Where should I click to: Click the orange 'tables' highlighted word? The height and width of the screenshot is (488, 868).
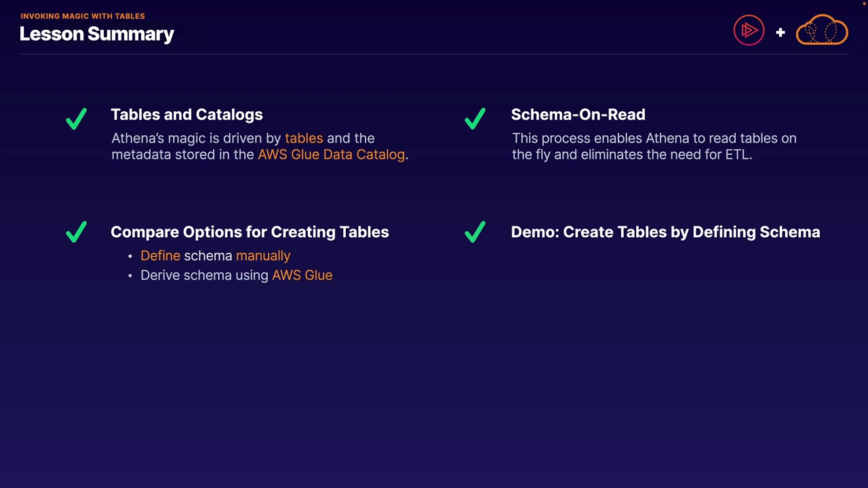[x=304, y=138]
